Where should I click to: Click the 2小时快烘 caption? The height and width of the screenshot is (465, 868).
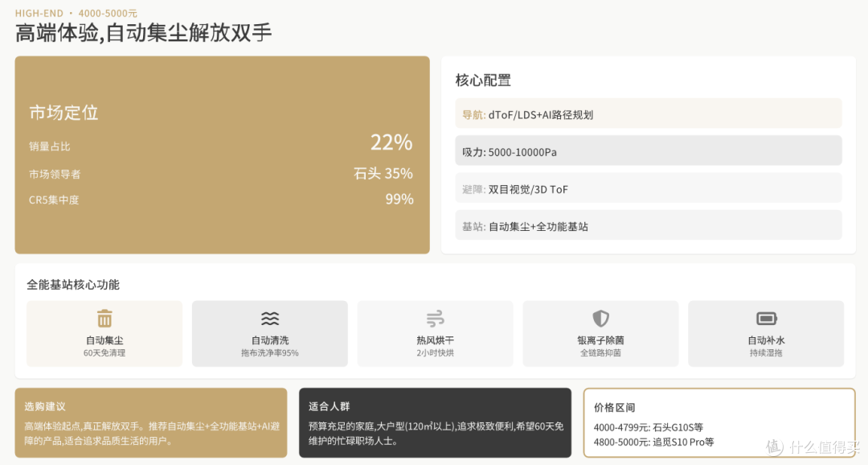coord(435,353)
